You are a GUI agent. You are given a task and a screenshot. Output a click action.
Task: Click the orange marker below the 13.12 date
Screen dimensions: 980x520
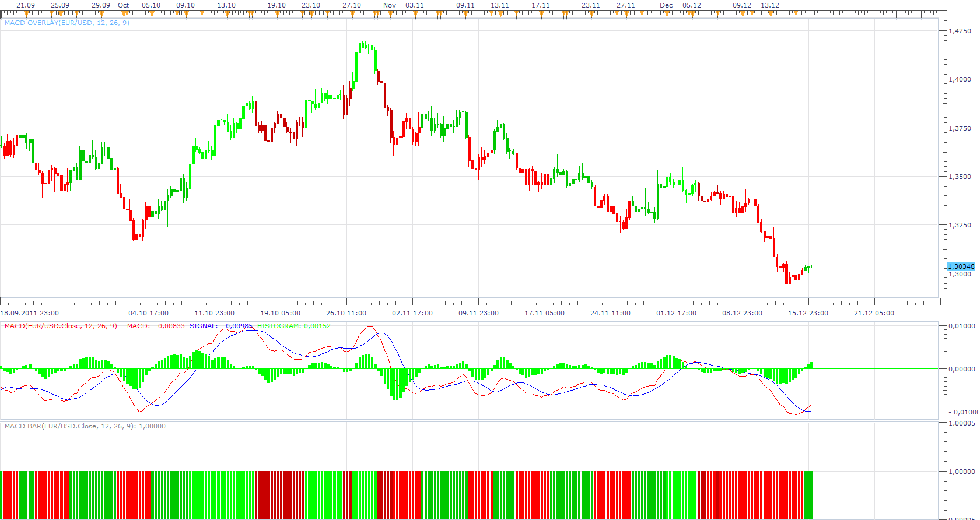pos(770,14)
